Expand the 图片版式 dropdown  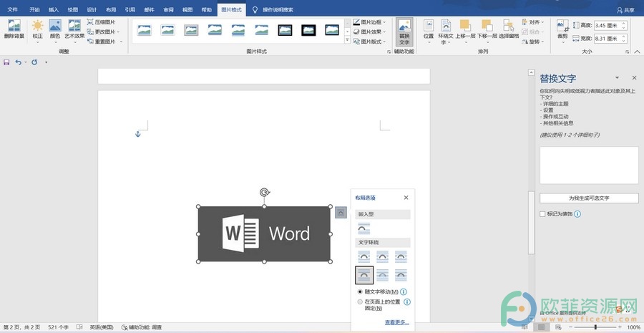click(385, 42)
